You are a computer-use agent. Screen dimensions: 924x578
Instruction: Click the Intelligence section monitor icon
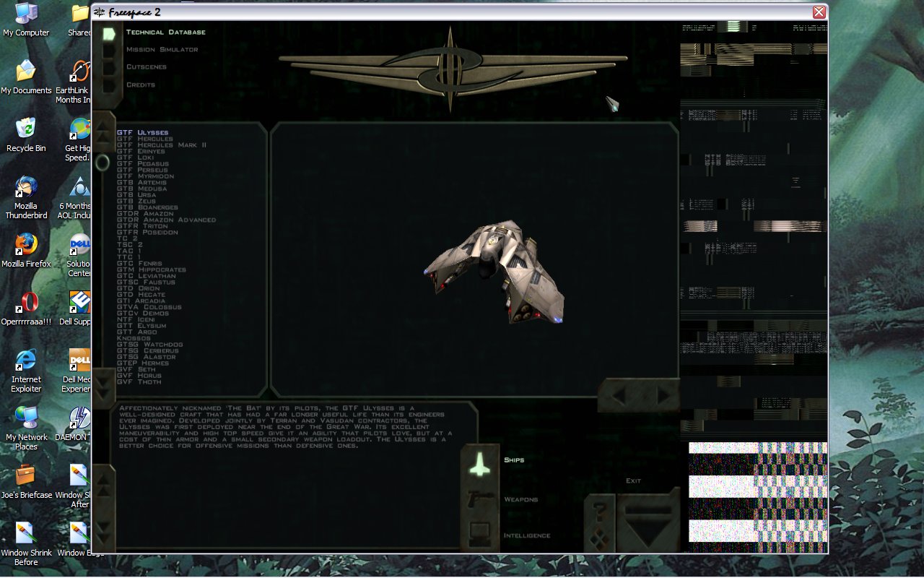point(480,535)
